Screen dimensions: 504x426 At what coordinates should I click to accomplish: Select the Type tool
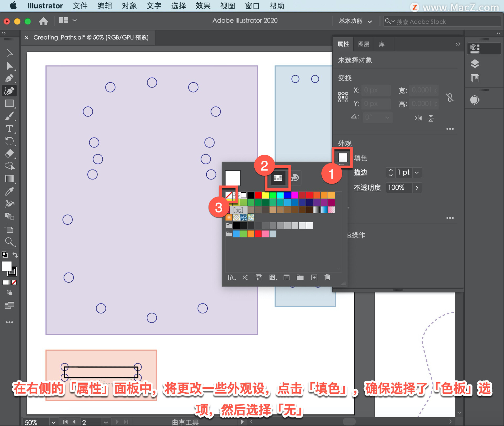[x=9, y=129]
